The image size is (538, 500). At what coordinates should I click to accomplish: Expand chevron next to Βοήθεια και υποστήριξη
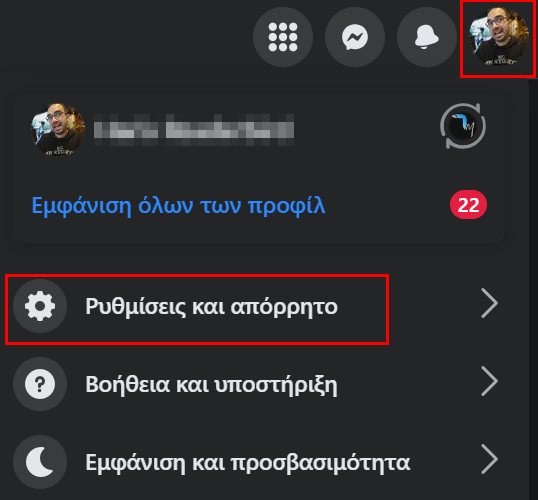(x=490, y=381)
